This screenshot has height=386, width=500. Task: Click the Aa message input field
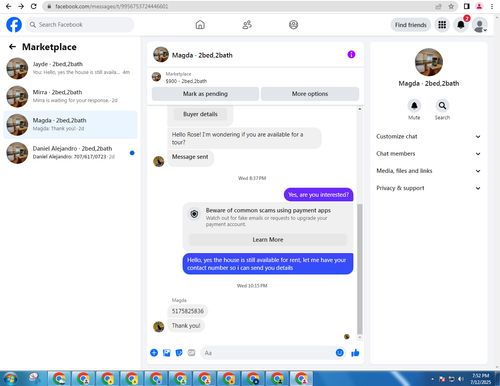click(x=268, y=353)
